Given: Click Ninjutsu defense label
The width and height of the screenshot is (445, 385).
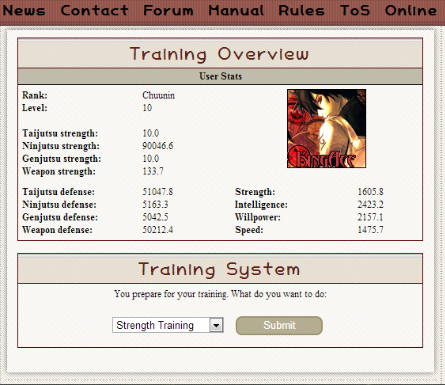Looking at the screenshot, I should [x=59, y=205].
